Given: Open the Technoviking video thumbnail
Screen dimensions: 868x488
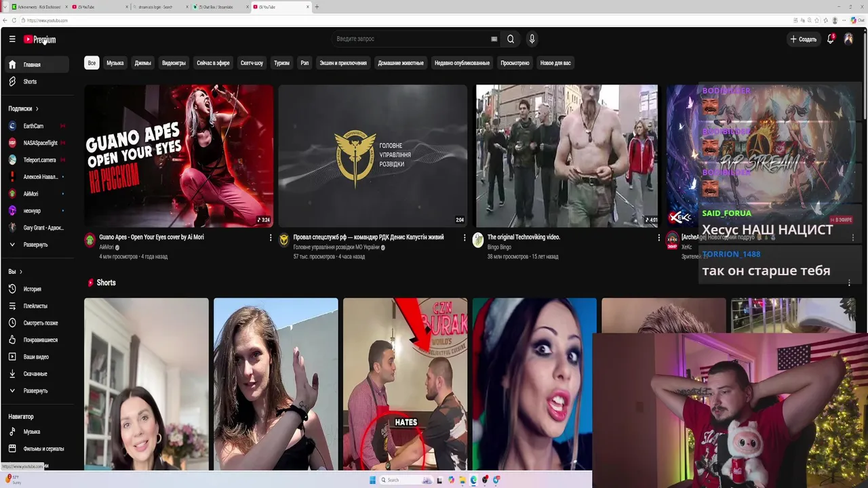Looking at the screenshot, I should pyautogui.click(x=566, y=156).
